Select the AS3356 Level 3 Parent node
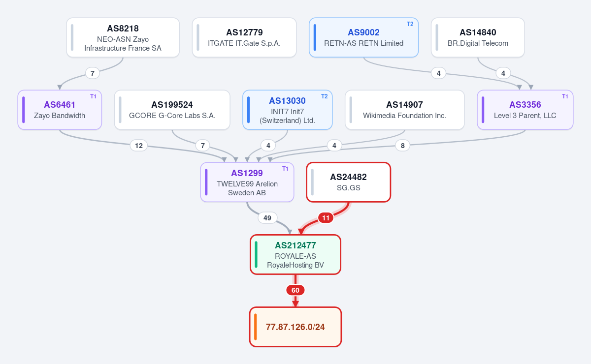591x364 pixels. click(525, 110)
